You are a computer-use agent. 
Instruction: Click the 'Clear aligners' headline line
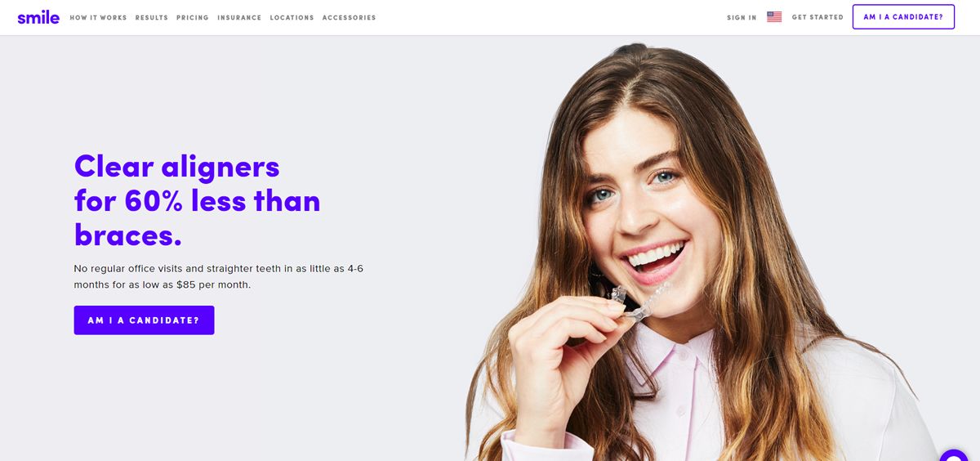[177, 167]
